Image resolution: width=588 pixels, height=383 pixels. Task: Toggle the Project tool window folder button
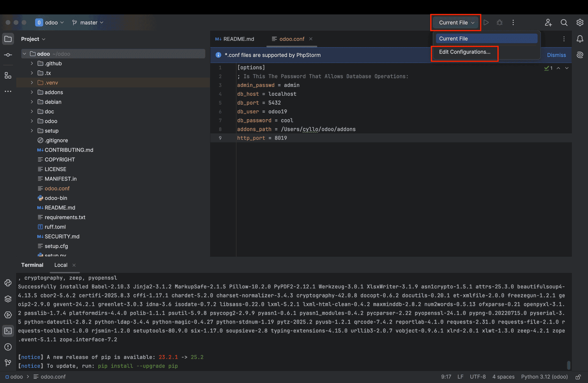tap(8, 39)
